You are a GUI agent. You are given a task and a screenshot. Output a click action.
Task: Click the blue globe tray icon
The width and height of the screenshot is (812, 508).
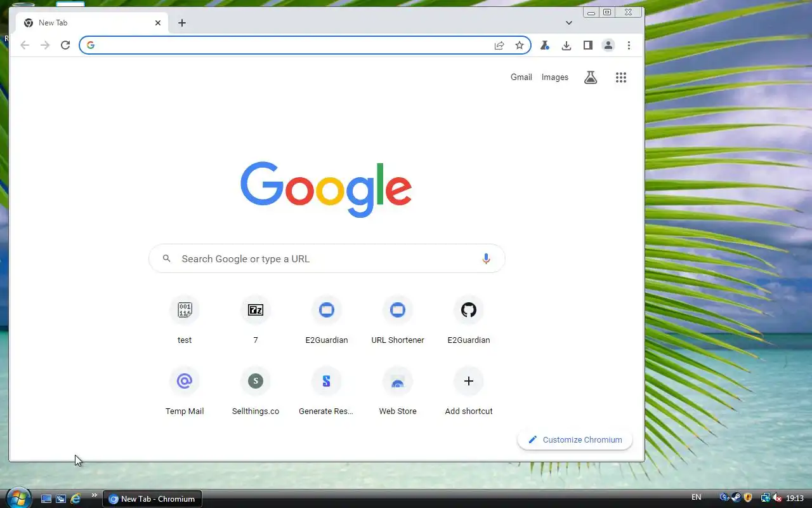724,498
